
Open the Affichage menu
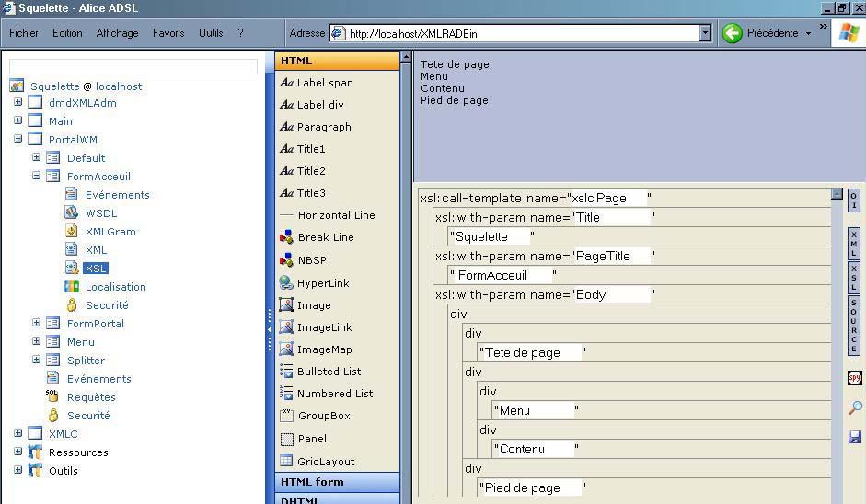click(117, 33)
